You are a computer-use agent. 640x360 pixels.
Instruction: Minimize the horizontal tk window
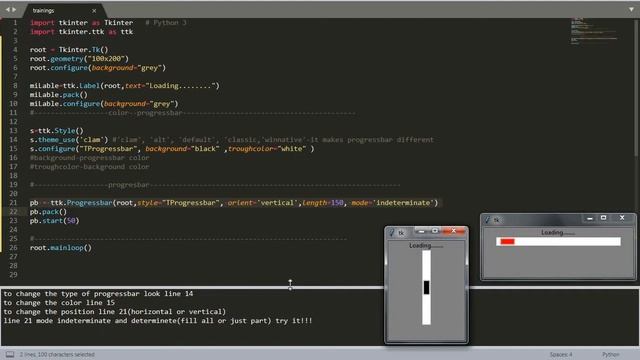[589, 218]
